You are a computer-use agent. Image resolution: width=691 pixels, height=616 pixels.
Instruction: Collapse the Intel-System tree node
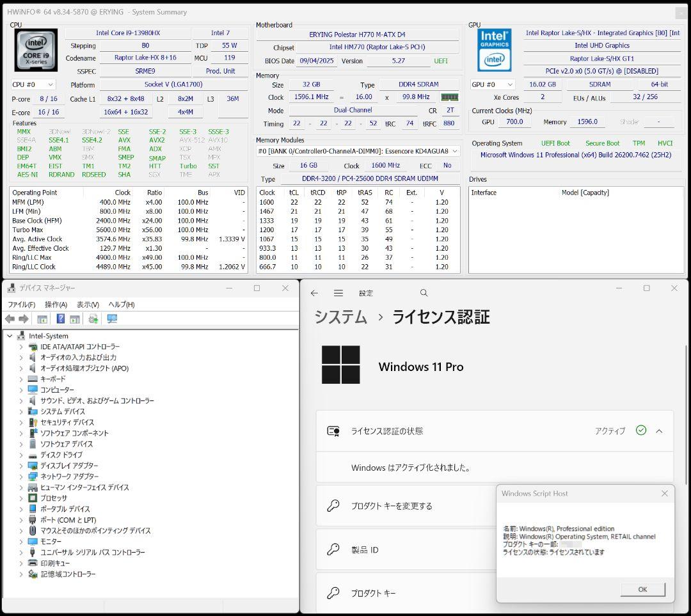11,335
